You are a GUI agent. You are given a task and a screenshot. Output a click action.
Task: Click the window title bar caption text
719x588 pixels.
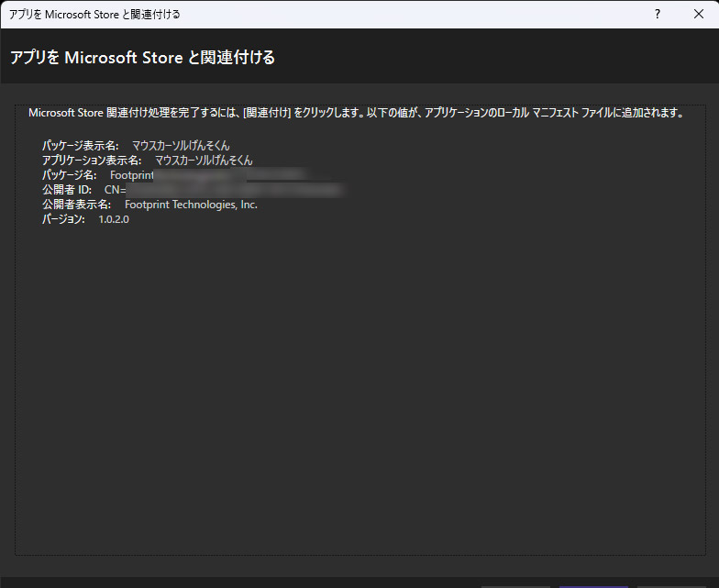pos(94,15)
